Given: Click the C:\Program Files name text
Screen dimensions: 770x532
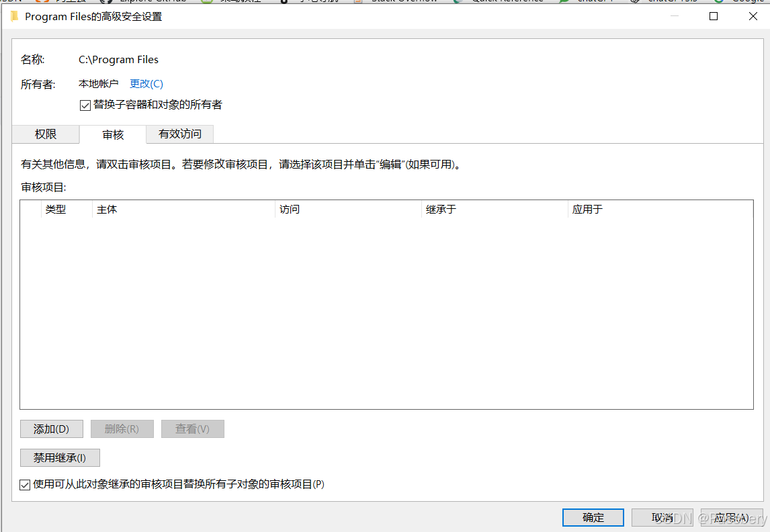Looking at the screenshot, I should coord(118,60).
